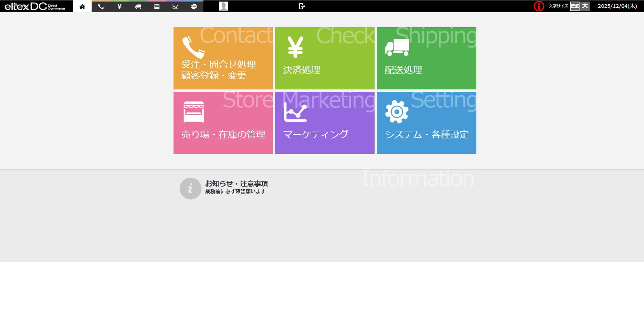
Task: Set font size to 標準
Action: click(x=575, y=6)
